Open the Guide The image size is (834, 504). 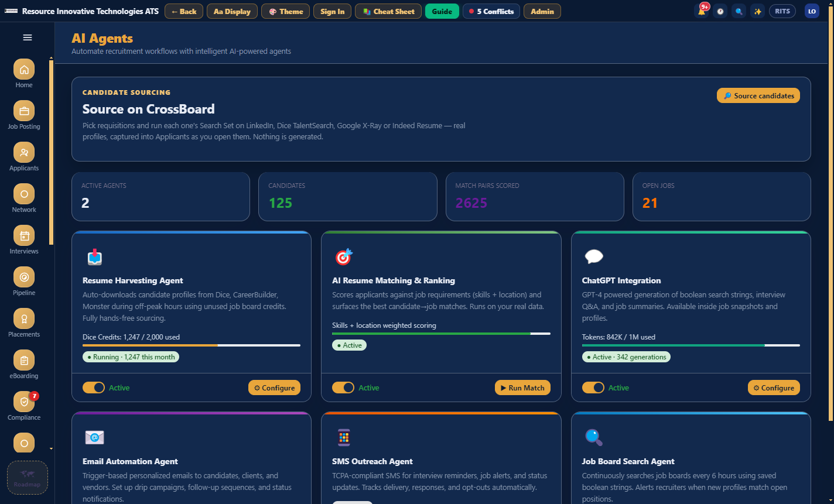tap(442, 11)
